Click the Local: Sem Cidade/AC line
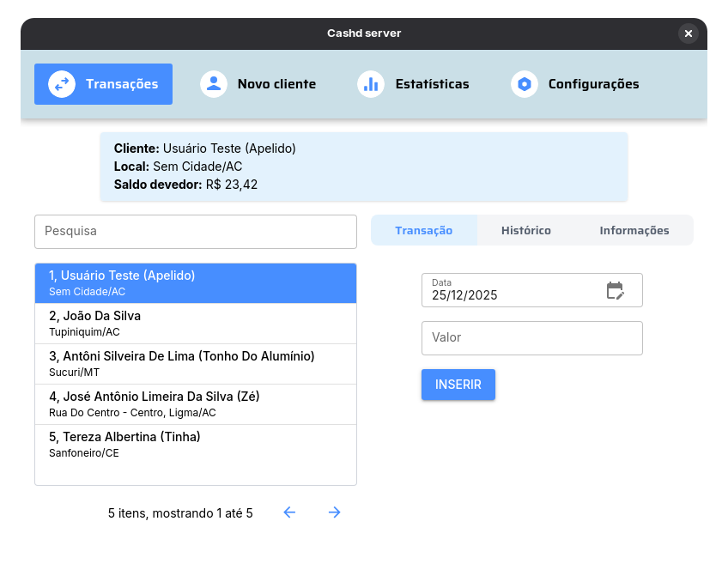Screen dimensions: 728x588 (x=179, y=167)
